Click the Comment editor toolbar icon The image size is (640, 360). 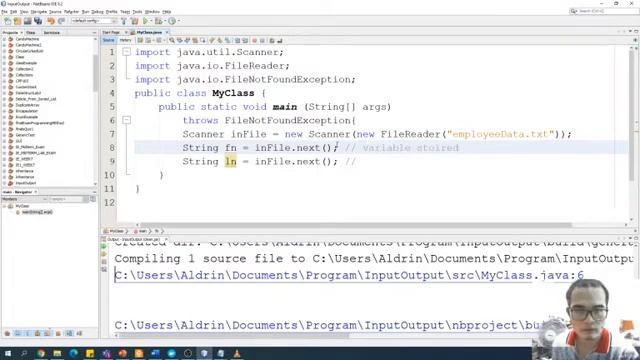pos(272,40)
